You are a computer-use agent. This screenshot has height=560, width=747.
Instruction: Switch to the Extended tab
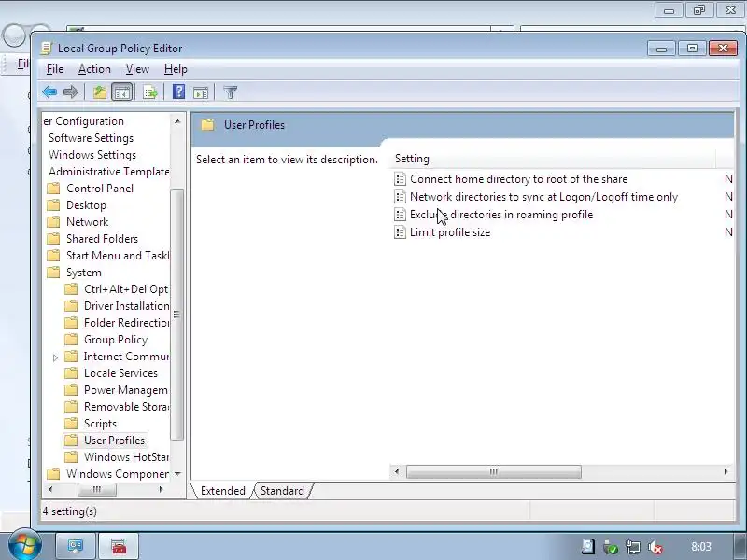222,491
